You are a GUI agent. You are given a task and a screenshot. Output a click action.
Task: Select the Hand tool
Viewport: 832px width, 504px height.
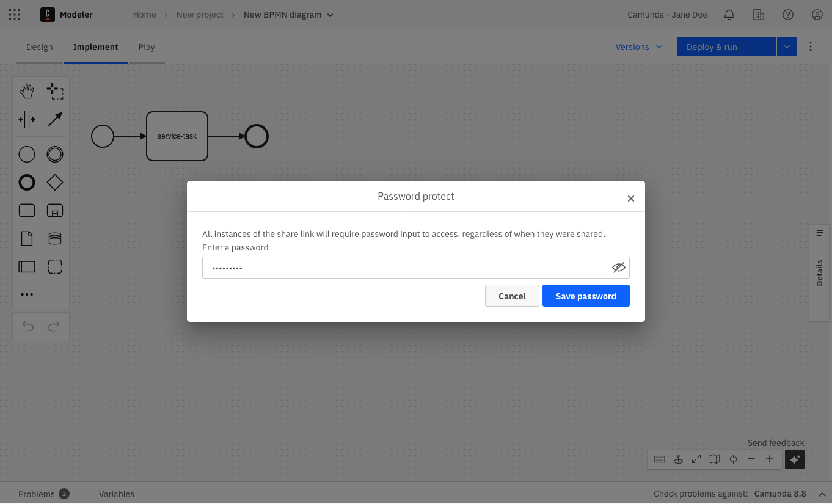(27, 92)
